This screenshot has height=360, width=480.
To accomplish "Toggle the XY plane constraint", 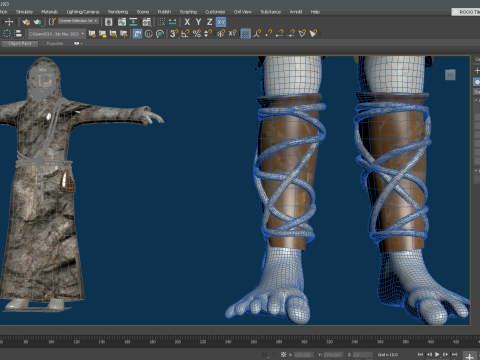I will tap(221, 22).
